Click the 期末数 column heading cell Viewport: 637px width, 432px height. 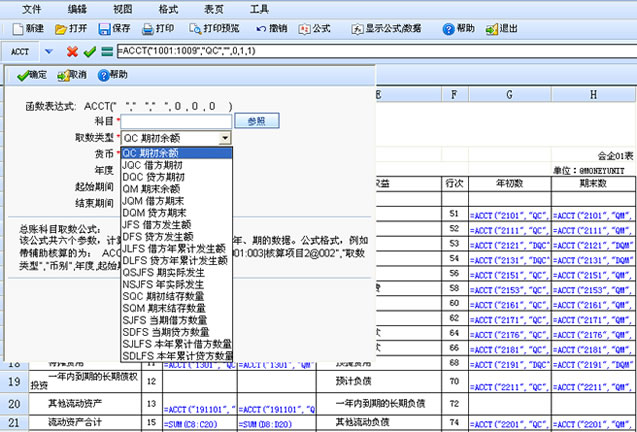tap(594, 184)
